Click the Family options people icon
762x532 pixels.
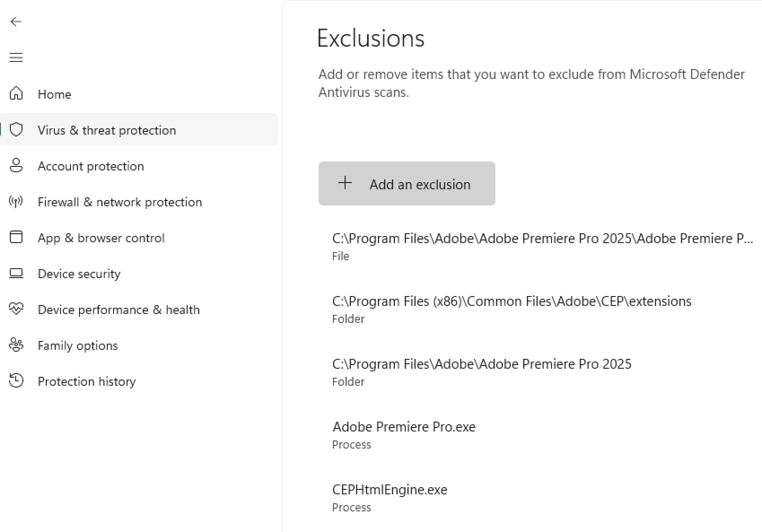click(16, 345)
